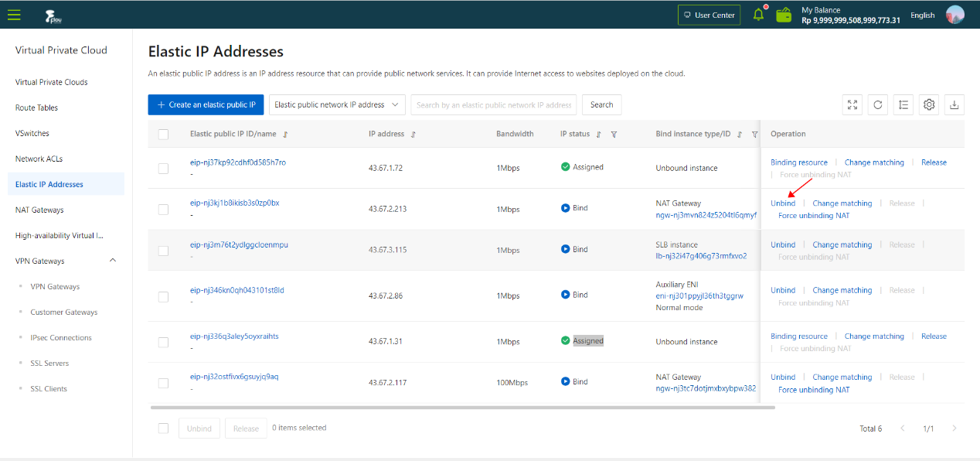This screenshot has height=461, width=980.
Task: Download the elastic IP list
Action: 954,105
